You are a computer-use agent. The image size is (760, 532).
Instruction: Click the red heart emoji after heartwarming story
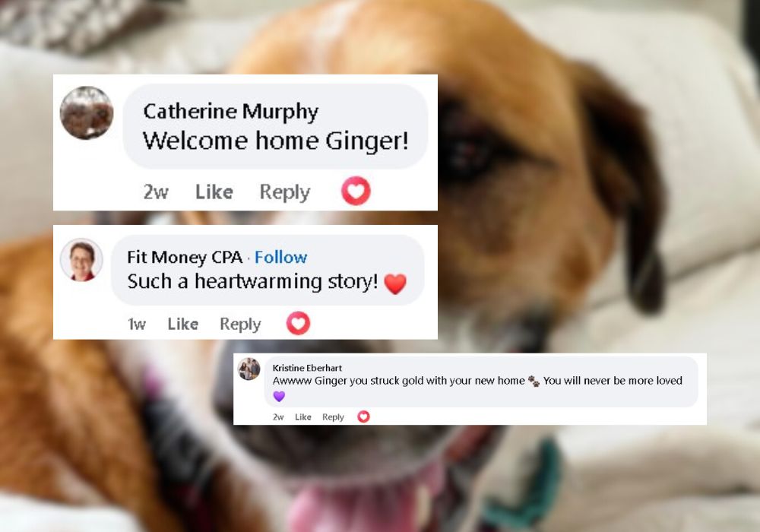click(x=395, y=283)
